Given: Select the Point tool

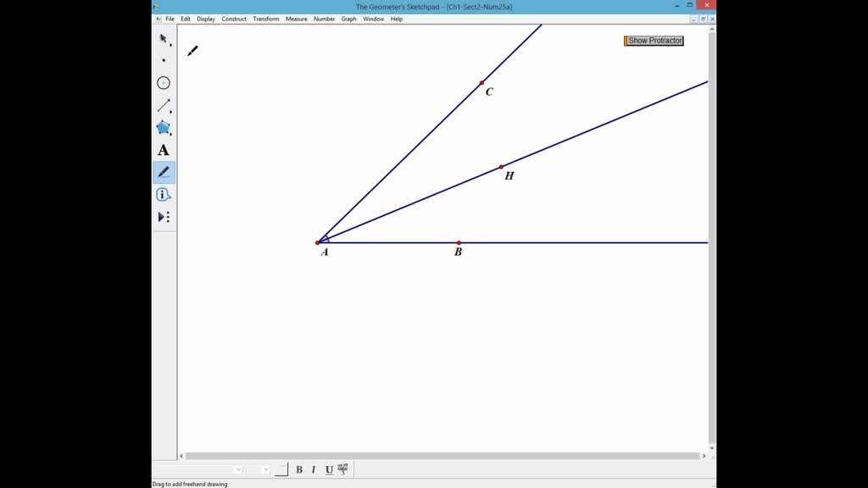Looking at the screenshot, I should point(164,59).
